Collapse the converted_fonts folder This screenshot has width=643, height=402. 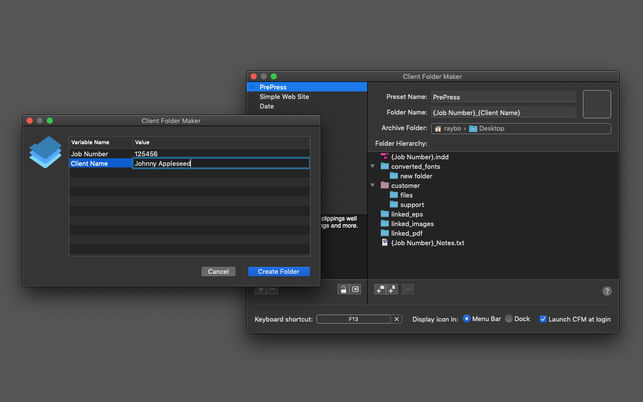(x=373, y=166)
